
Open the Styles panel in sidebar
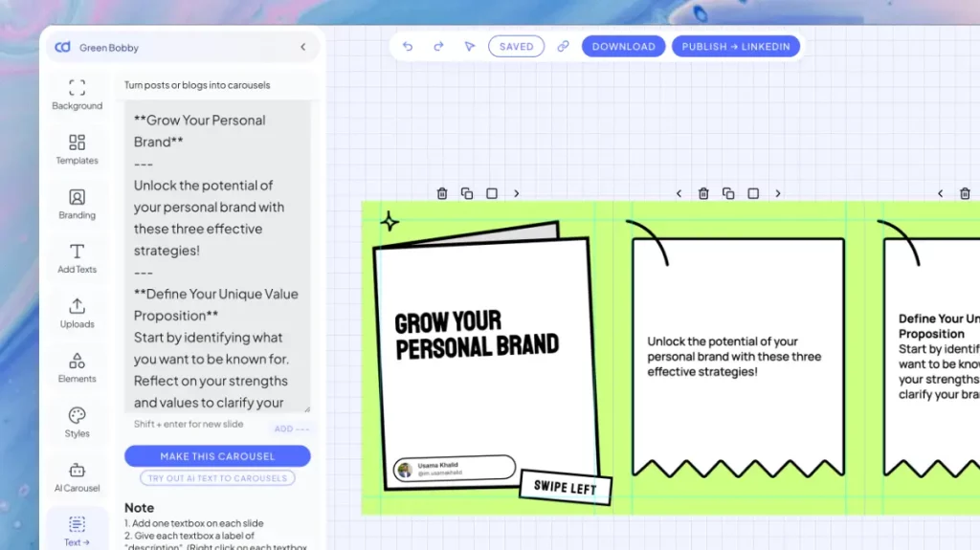point(78,421)
